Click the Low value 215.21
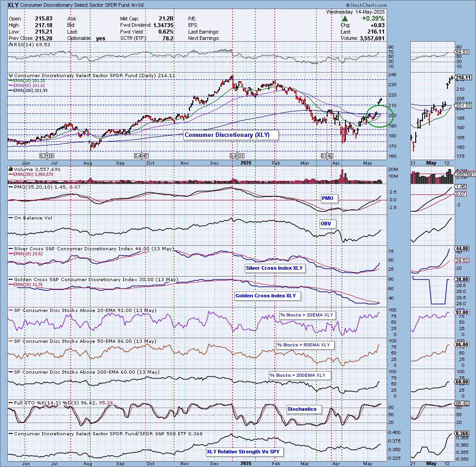 [44, 32]
